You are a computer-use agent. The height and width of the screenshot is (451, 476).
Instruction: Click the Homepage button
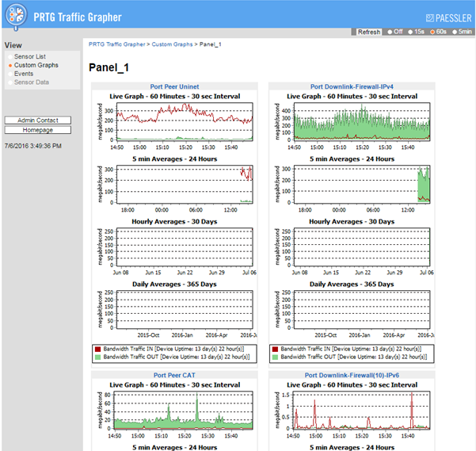38,129
